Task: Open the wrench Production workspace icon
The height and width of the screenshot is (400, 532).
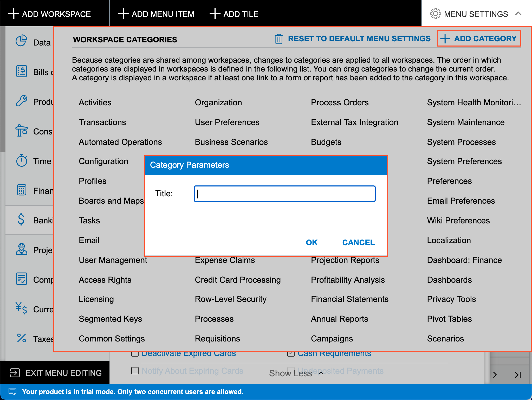Action: (21, 101)
